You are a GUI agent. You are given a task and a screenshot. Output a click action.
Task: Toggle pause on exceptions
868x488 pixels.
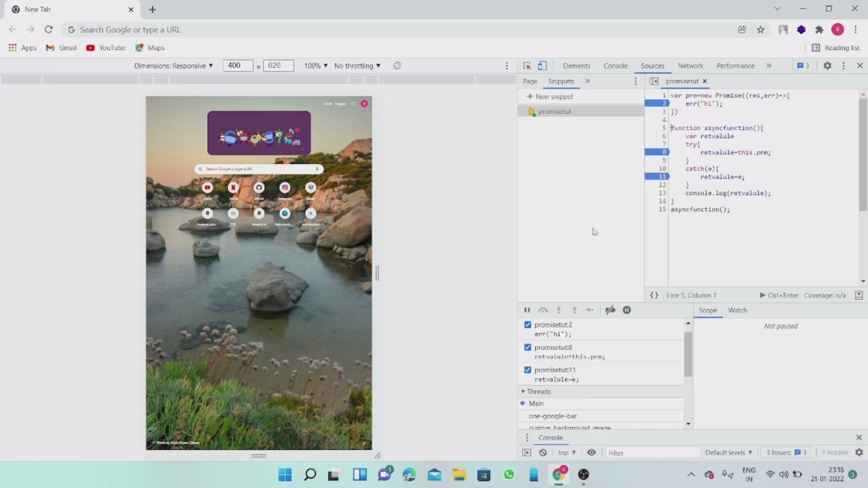pyautogui.click(x=627, y=310)
